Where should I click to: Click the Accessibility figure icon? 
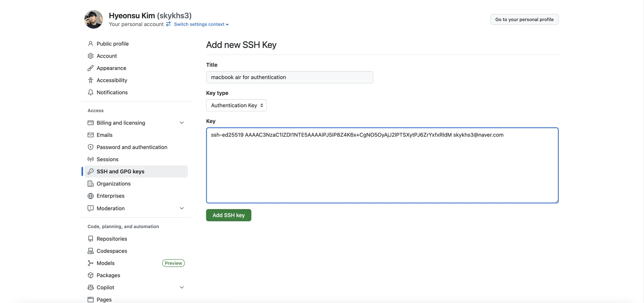[91, 80]
